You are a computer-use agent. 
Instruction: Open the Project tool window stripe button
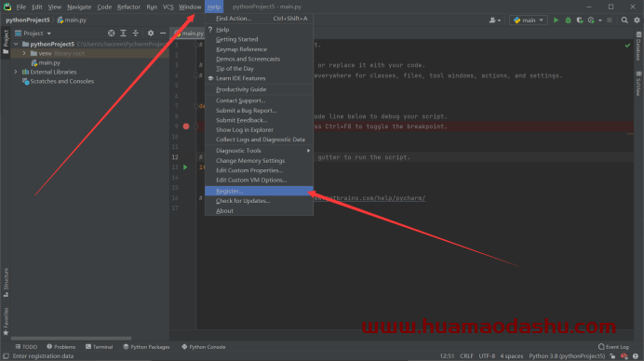pyautogui.click(x=6, y=42)
